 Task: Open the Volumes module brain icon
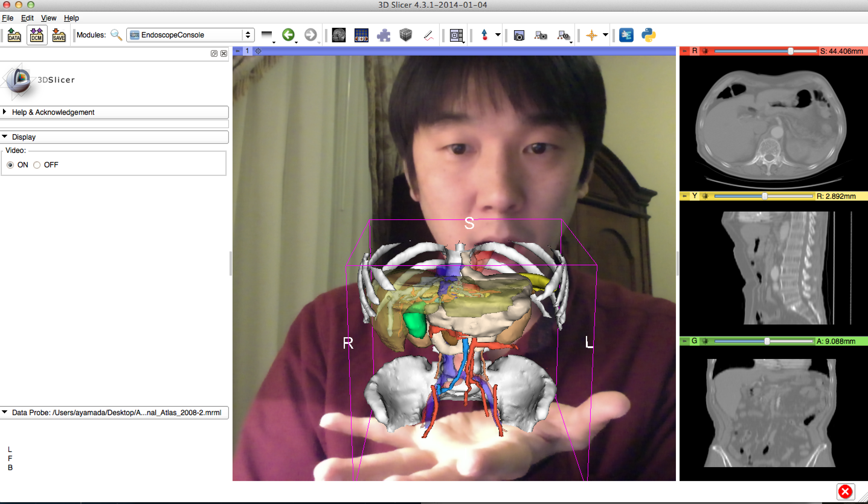coord(339,35)
